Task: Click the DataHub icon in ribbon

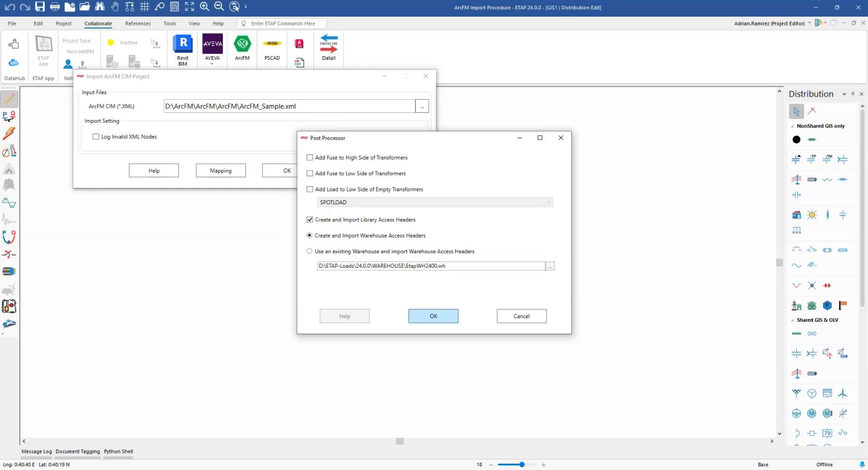Action: pos(14,63)
